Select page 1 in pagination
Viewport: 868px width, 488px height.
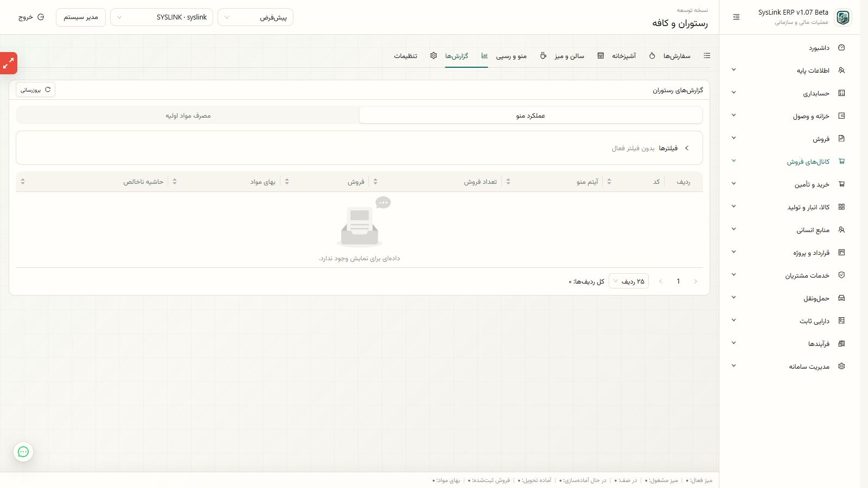678,281
